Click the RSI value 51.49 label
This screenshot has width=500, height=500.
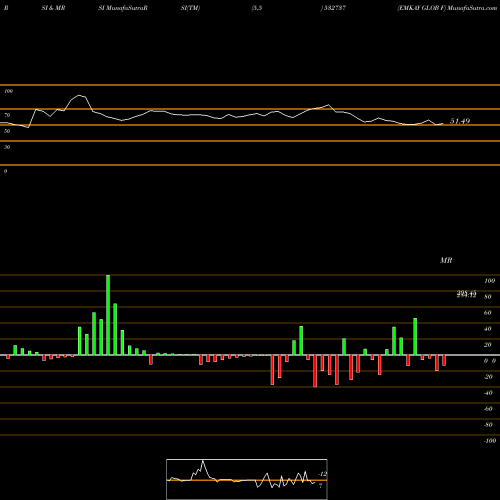coord(460,121)
